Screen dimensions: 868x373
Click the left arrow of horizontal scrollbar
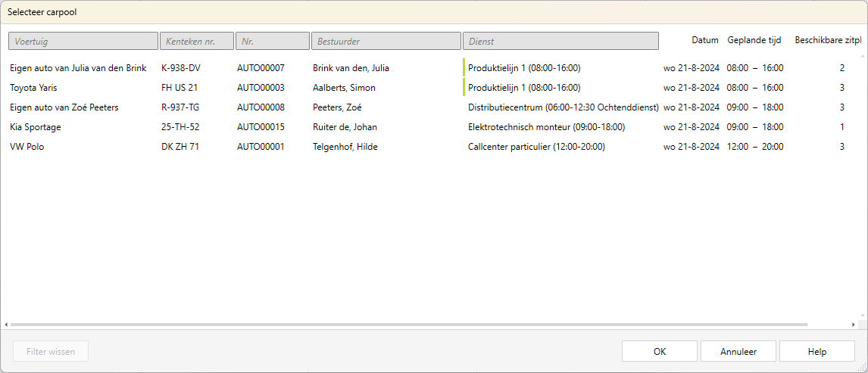point(6,325)
